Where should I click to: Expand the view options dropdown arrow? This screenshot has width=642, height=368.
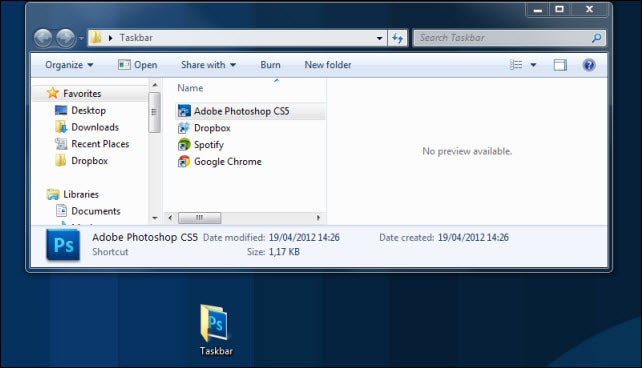533,65
